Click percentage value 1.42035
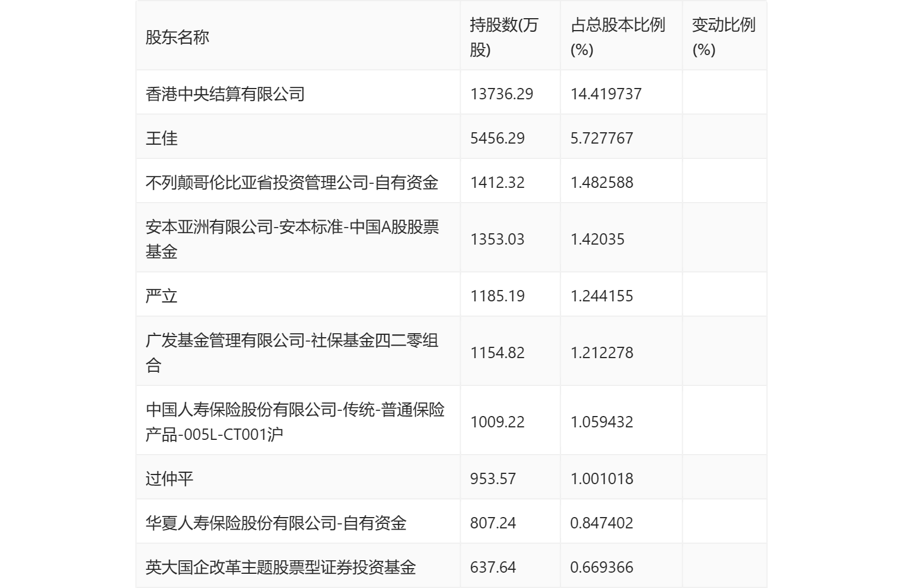 (597, 239)
